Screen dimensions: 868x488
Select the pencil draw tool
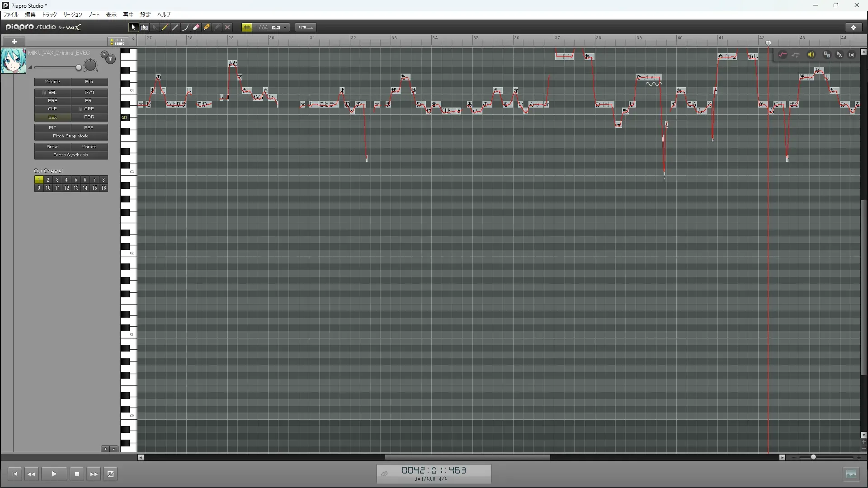coord(165,28)
